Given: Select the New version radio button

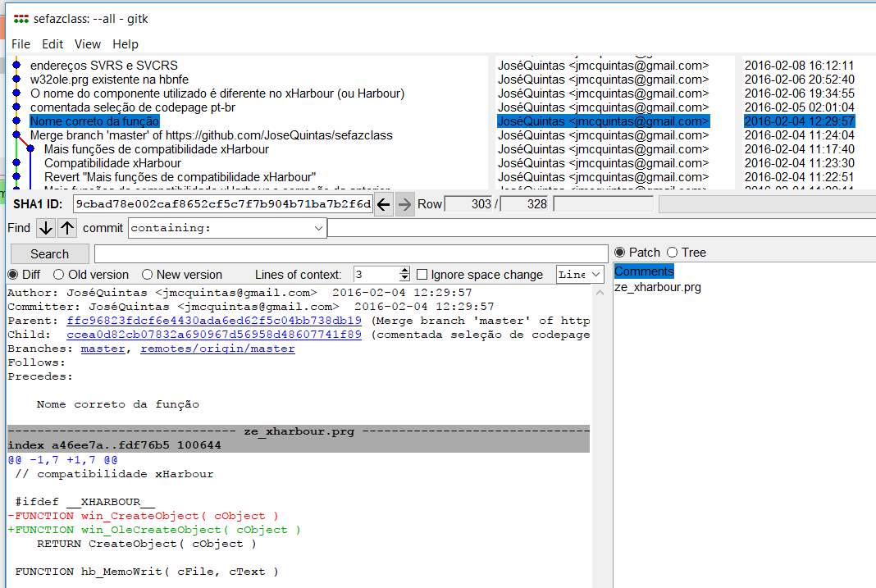Looking at the screenshot, I should (x=148, y=275).
